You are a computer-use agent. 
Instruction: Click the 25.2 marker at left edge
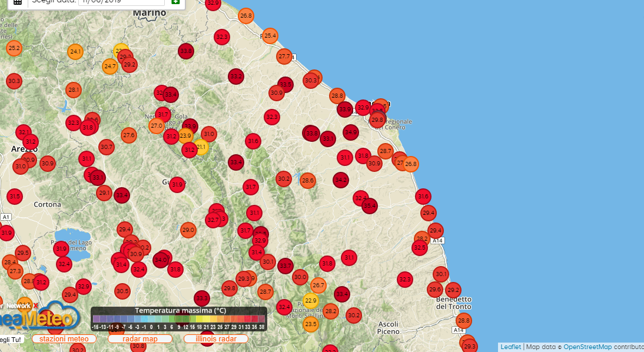tap(14, 48)
